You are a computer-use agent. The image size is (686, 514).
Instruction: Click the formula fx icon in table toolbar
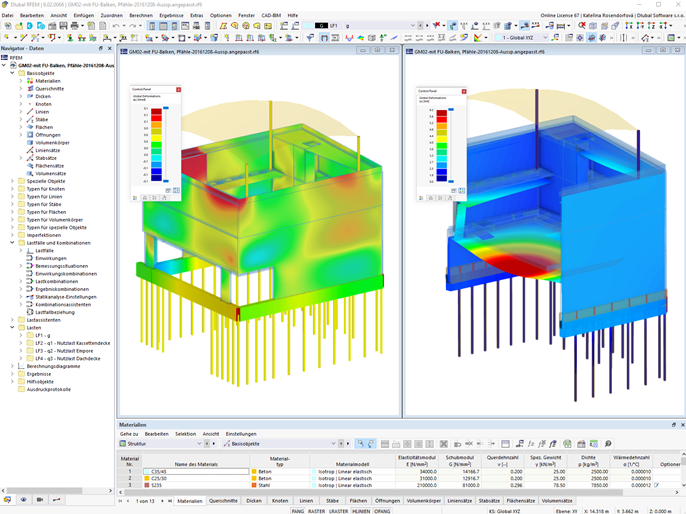pyautogui.click(x=531, y=444)
